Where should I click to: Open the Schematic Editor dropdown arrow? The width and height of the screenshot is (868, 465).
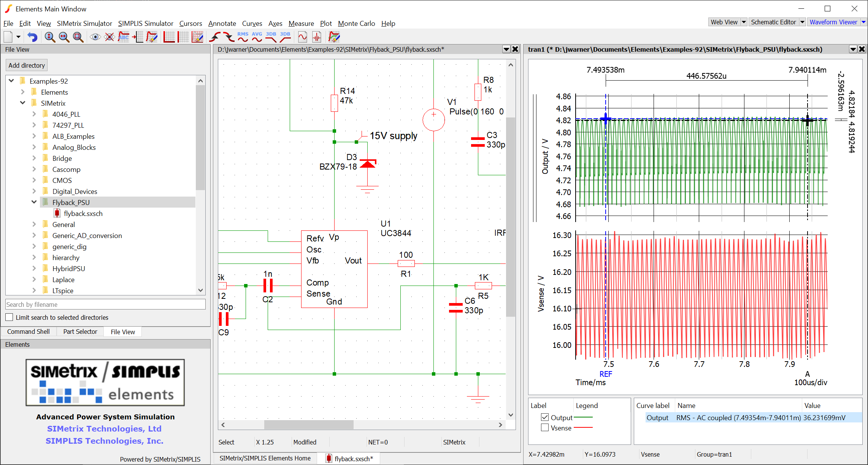point(802,22)
